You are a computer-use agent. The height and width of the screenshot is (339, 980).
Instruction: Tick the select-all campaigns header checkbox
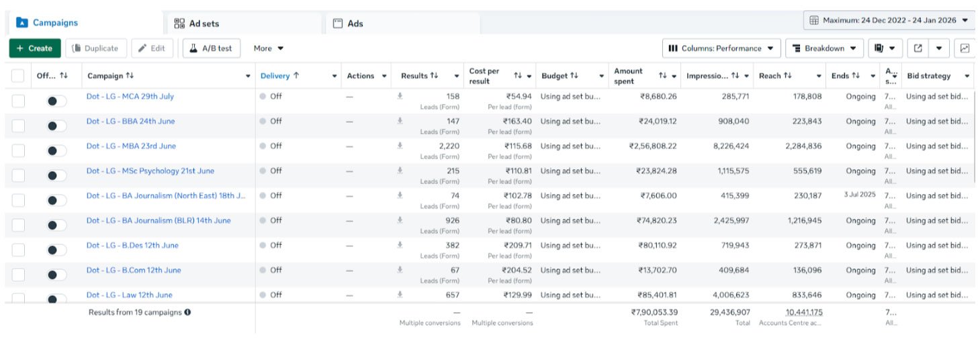18,76
